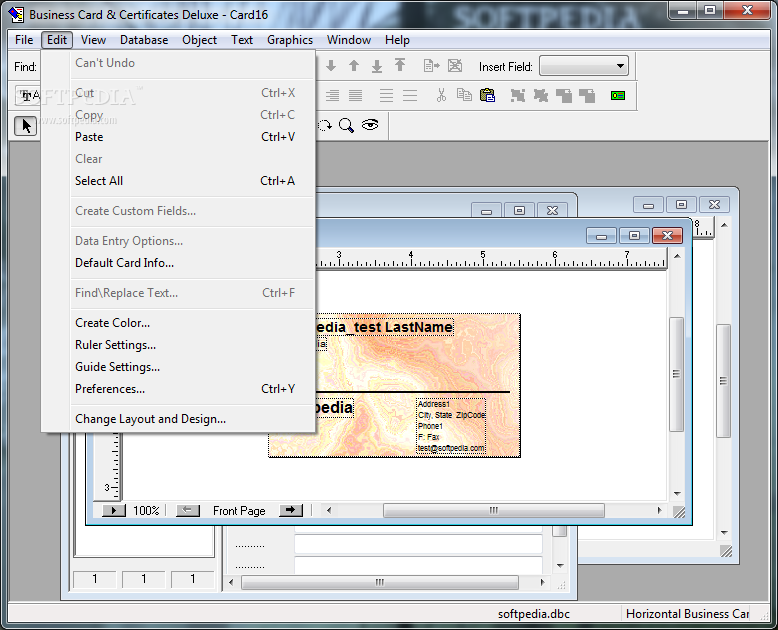Click card window scroll left arrow
The width and height of the screenshot is (778, 630).
coord(328,510)
